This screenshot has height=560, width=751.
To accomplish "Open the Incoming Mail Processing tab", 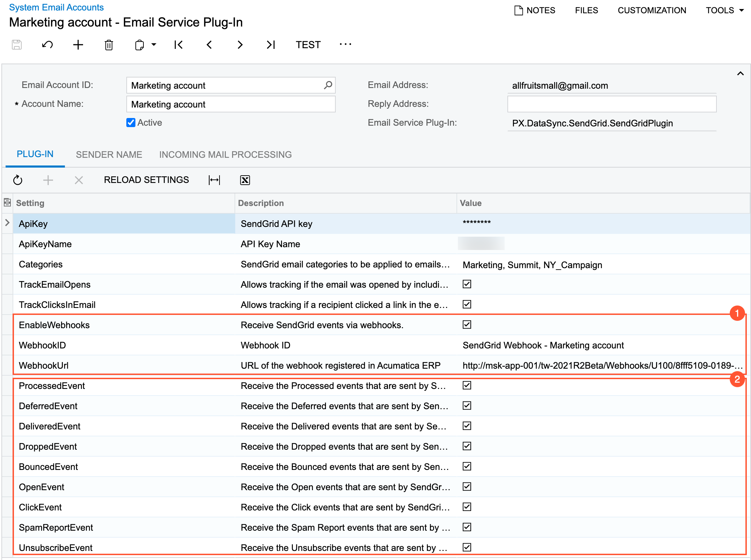I will click(x=225, y=155).
